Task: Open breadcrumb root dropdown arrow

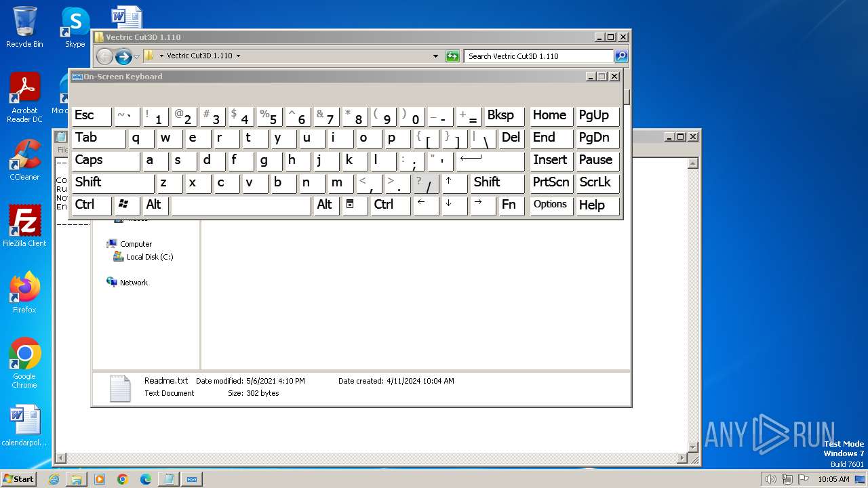Action: [161, 56]
